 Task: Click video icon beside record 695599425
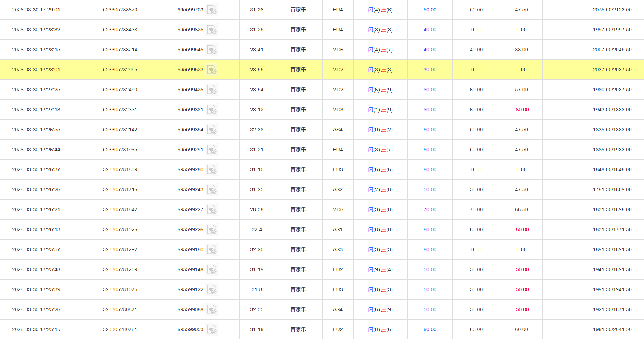pos(212,90)
